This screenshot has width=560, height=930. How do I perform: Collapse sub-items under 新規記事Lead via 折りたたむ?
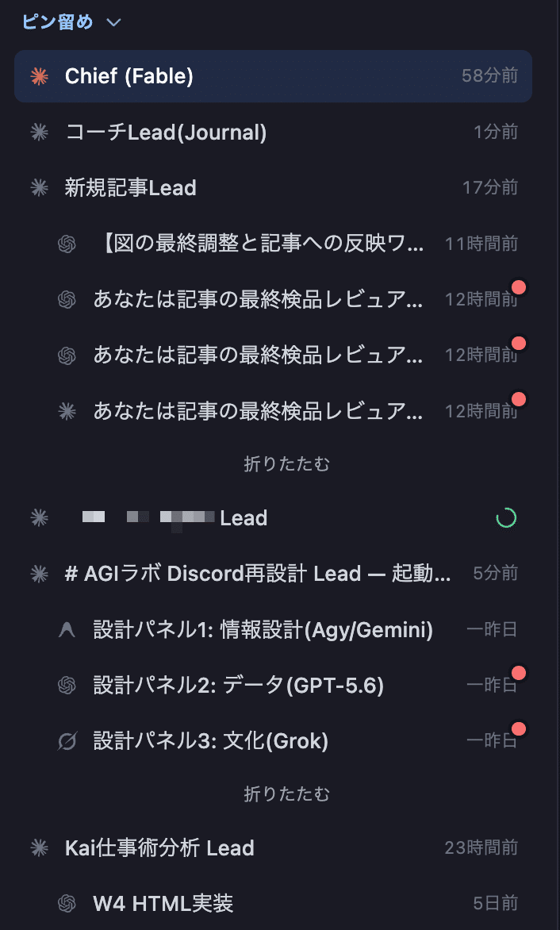pos(287,464)
